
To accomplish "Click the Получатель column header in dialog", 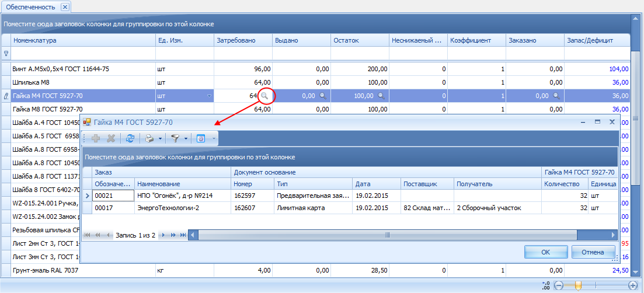I will (x=497, y=184).
